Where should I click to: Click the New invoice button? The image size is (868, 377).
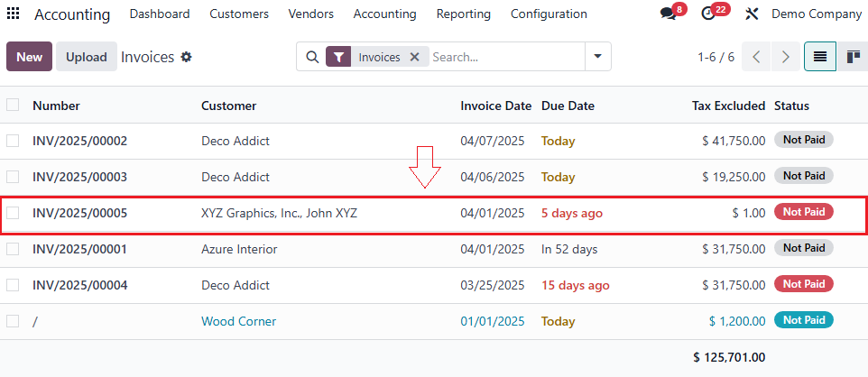coord(29,57)
